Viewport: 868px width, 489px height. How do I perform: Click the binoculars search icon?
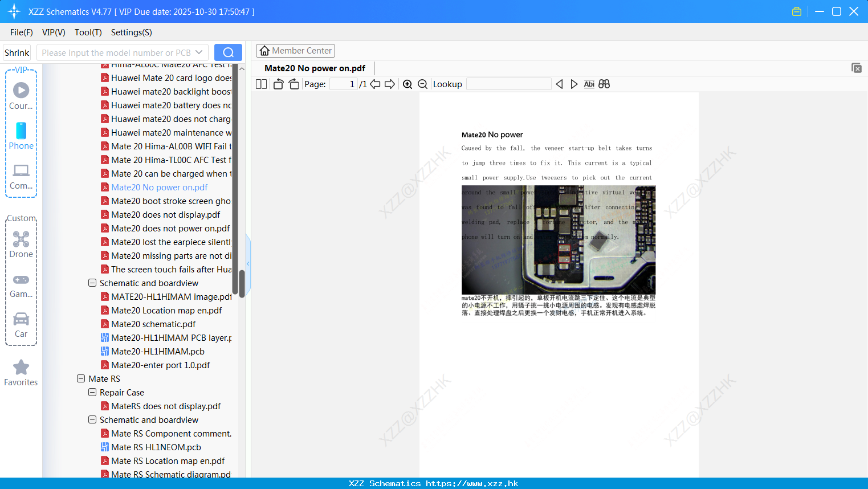604,84
